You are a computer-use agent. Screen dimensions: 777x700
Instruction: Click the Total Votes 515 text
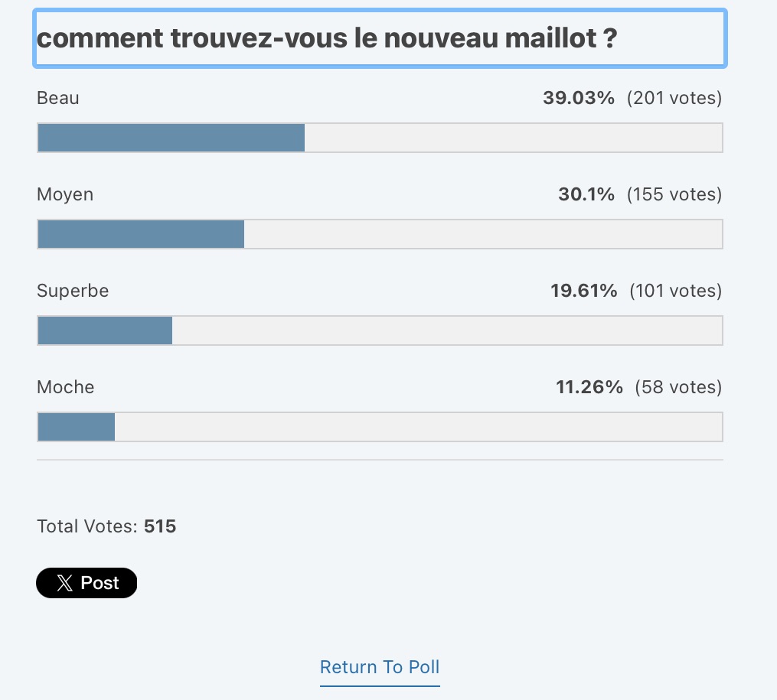(106, 526)
